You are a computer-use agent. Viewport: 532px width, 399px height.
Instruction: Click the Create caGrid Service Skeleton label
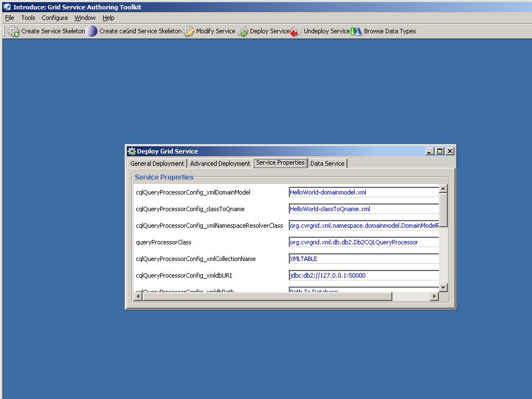[140, 31]
